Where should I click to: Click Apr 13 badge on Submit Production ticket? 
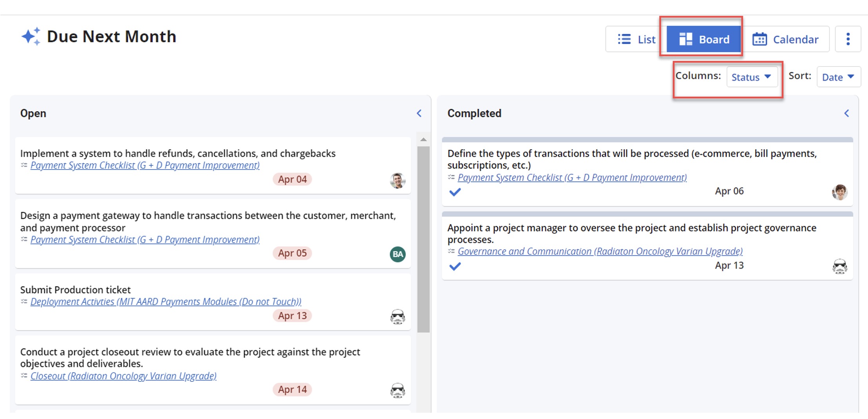point(292,316)
